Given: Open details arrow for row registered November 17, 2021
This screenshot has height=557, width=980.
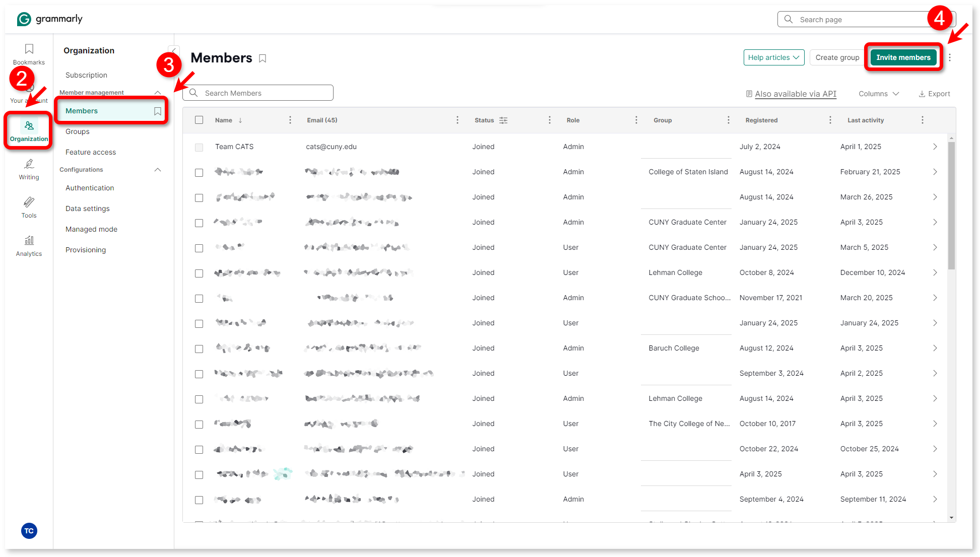Looking at the screenshot, I should tap(935, 298).
